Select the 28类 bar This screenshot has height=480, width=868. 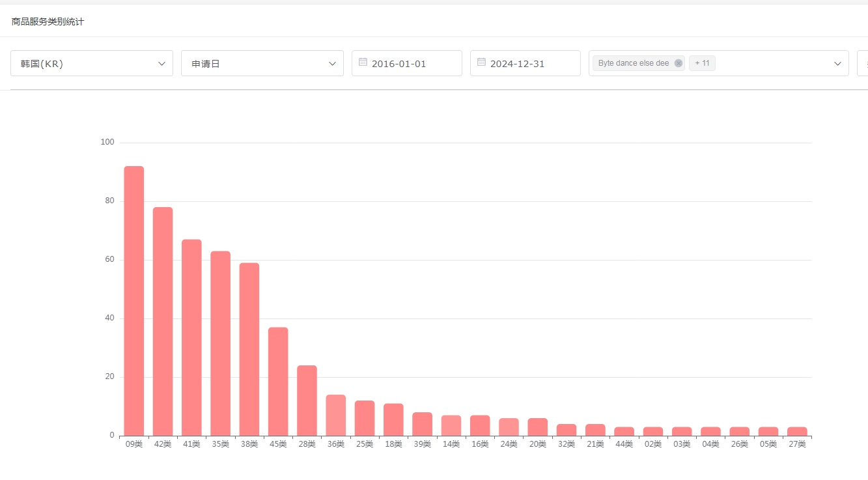(307, 401)
